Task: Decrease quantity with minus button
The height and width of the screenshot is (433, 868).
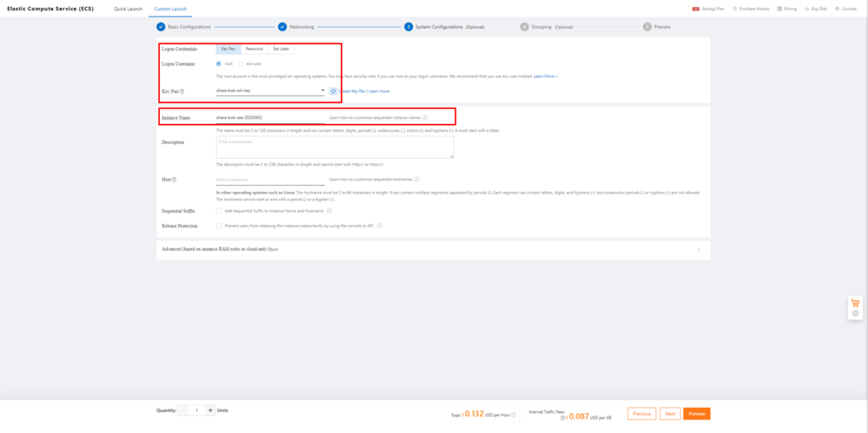Action: tap(183, 410)
